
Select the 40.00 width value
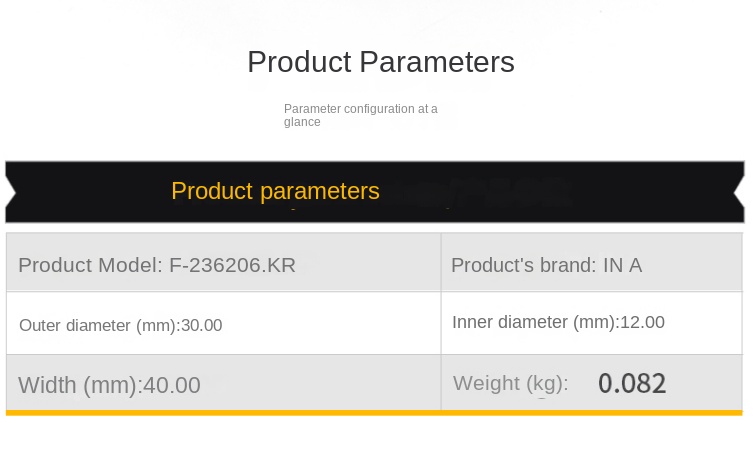[x=172, y=385]
